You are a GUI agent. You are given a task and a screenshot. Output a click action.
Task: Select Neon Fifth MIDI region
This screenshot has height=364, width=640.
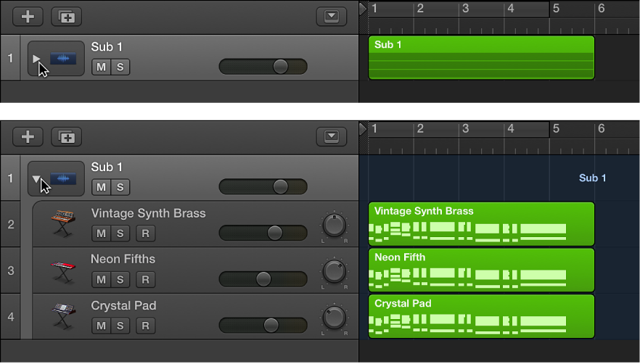click(x=481, y=270)
